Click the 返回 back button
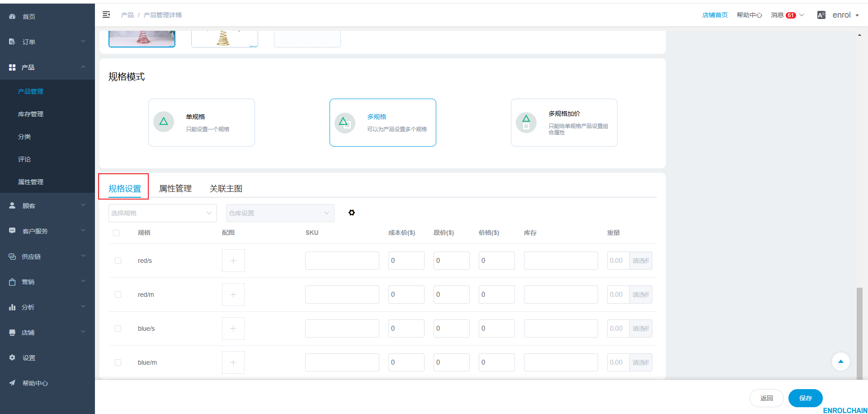 (767, 398)
